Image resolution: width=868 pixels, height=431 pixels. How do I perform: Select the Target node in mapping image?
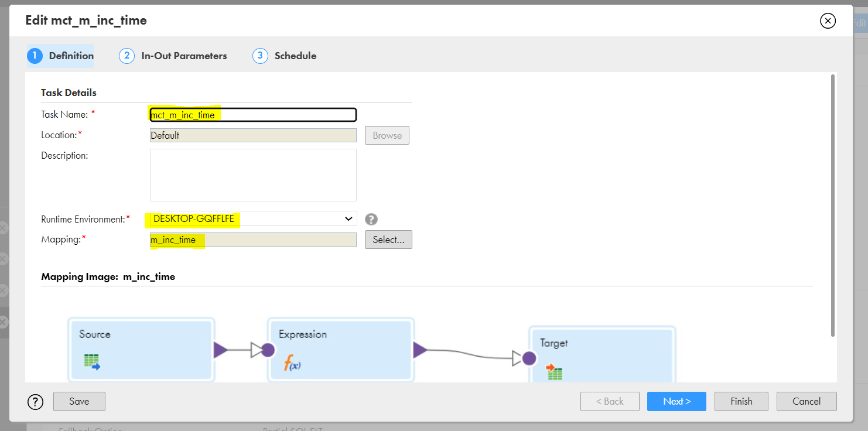(x=602, y=355)
